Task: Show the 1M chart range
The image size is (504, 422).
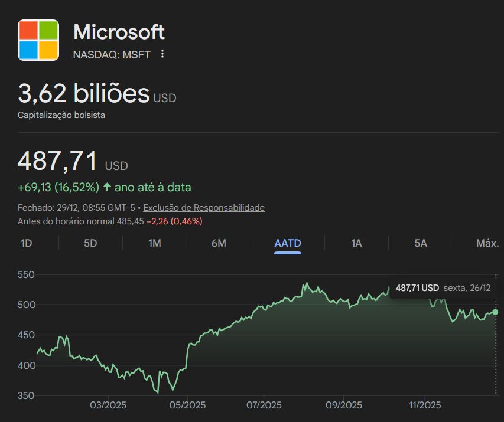Action: (154, 243)
